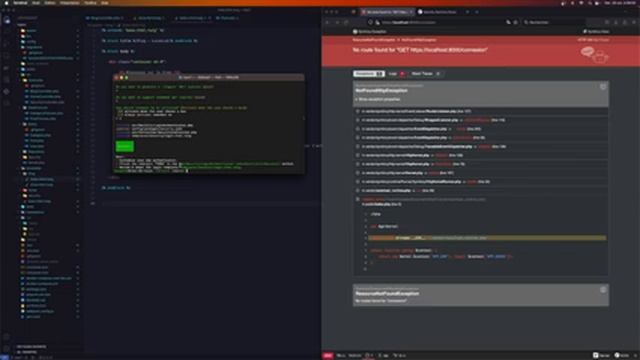Select the Explorer icon in VS Code activity bar
Screen dimensions: 640x360
7,20
